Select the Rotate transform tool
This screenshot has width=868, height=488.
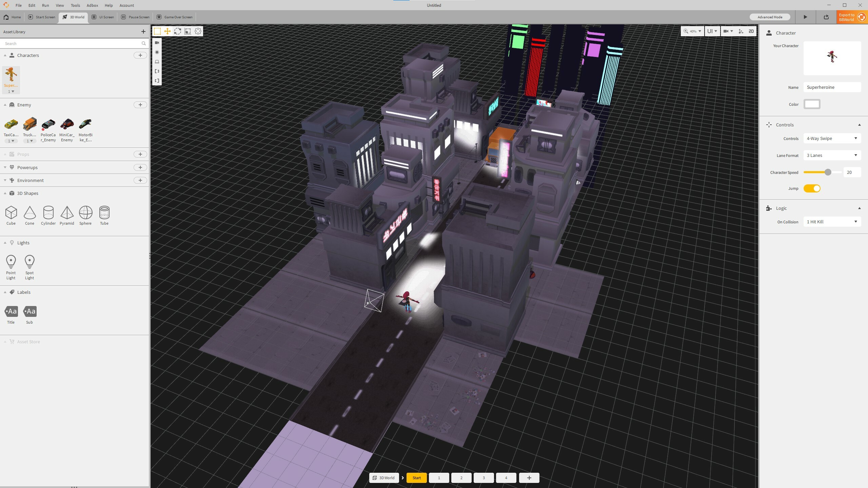point(177,31)
